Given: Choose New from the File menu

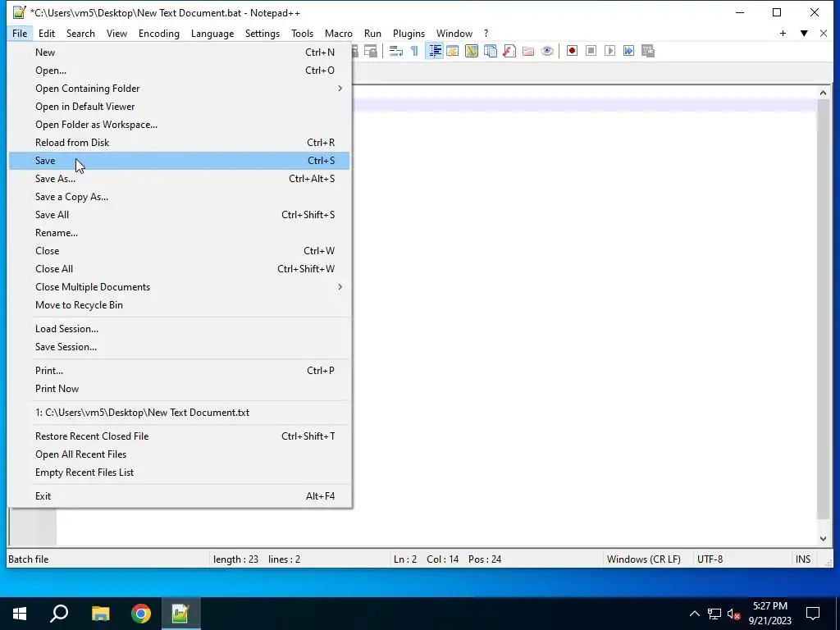Looking at the screenshot, I should [x=179, y=52].
